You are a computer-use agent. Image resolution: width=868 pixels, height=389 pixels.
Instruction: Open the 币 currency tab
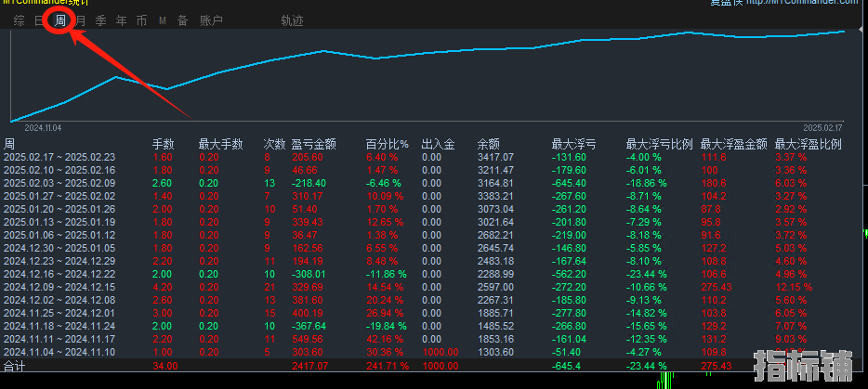(141, 20)
